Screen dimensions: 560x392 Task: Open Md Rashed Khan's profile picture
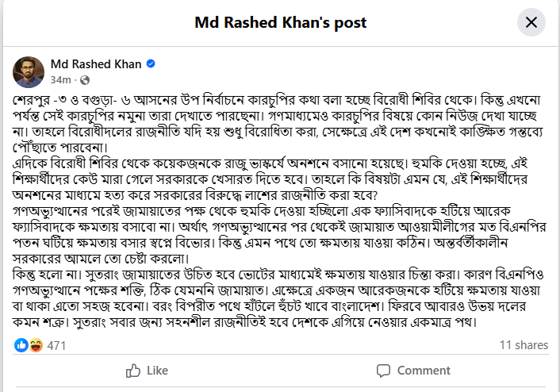click(28, 71)
